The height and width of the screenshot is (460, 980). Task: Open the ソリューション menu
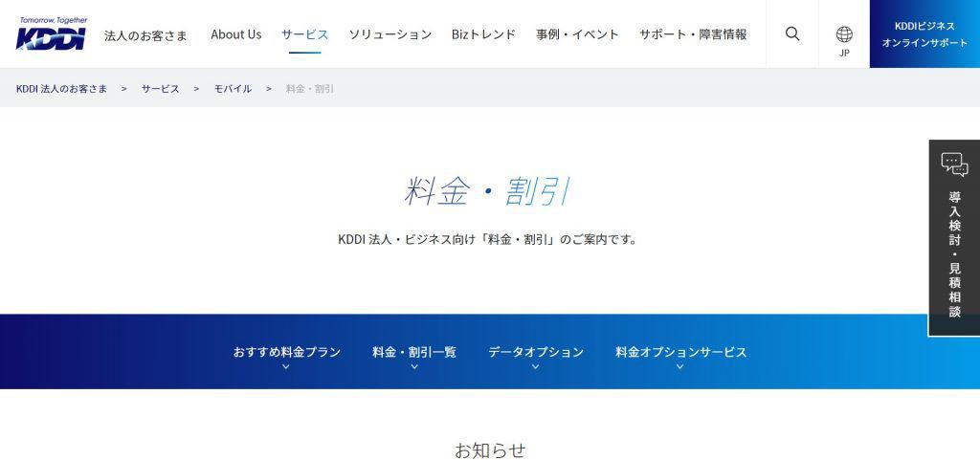[x=390, y=34]
